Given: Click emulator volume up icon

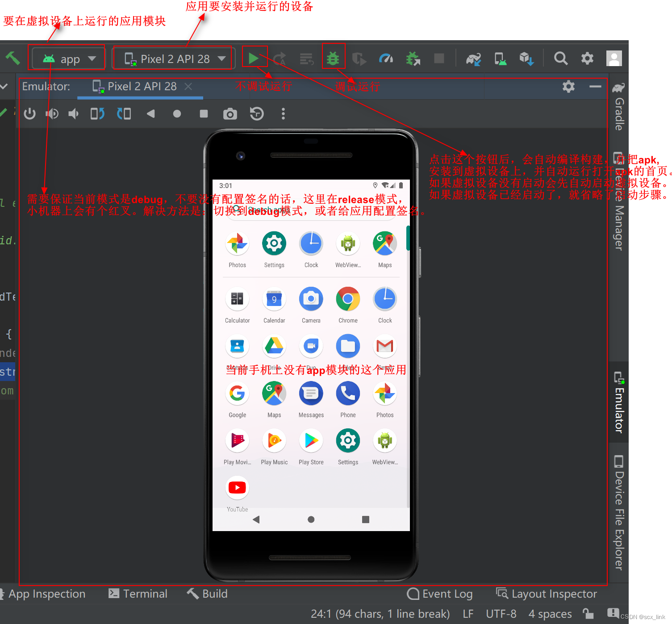Looking at the screenshot, I should coord(52,114).
